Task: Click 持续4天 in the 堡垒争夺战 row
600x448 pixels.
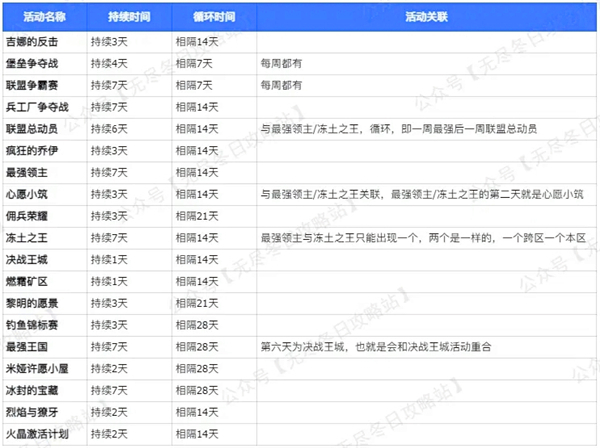Action: pos(109,64)
